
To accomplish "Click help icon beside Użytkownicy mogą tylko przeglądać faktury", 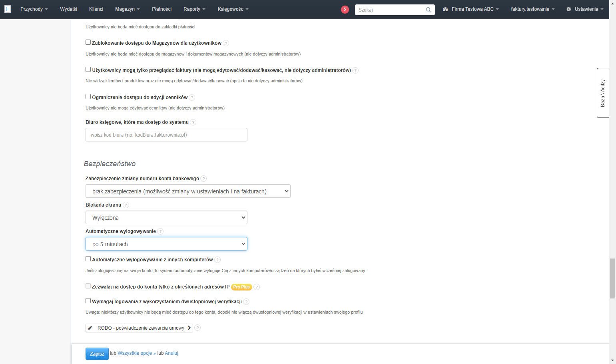I will [x=355, y=70].
